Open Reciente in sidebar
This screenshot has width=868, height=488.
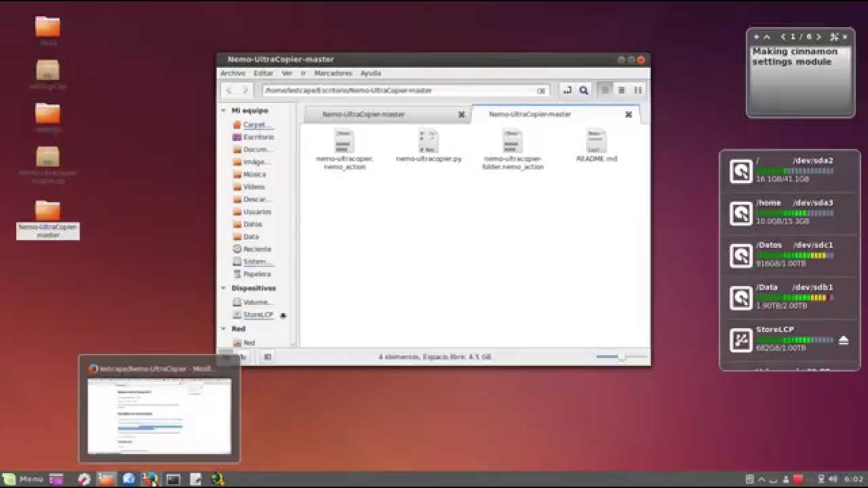252,249
